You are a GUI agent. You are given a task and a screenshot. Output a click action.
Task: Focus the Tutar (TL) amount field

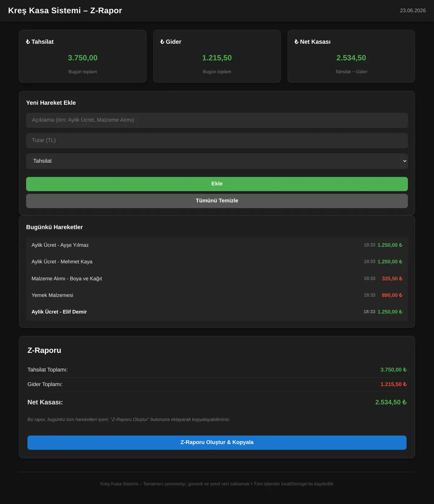coord(217,141)
